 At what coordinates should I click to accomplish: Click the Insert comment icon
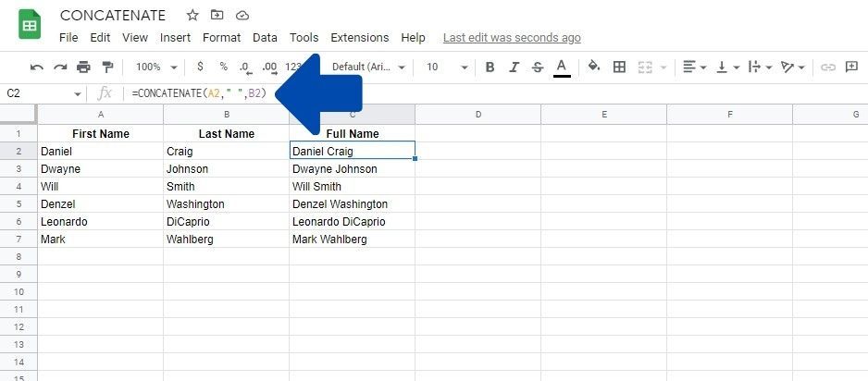851,67
